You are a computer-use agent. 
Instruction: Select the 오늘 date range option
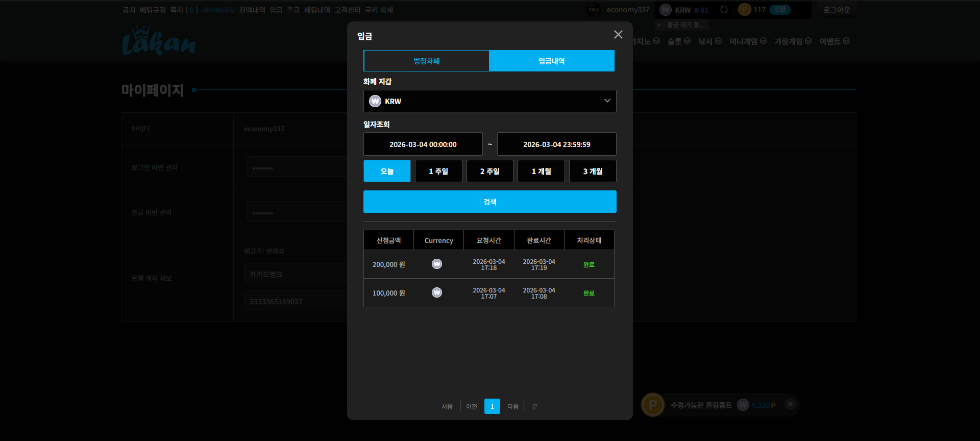(387, 171)
